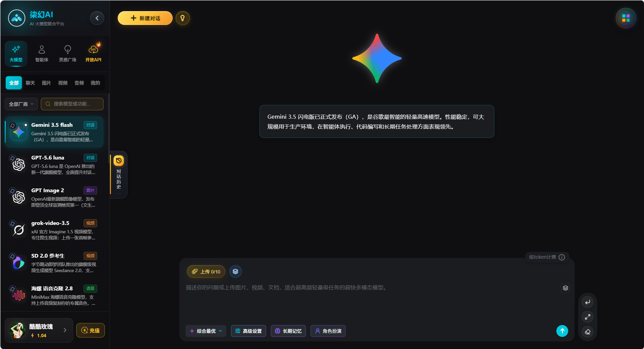
Task: Toggle favorite tag on 海螺 语音克隆 2.8
Action: [12, 289]
